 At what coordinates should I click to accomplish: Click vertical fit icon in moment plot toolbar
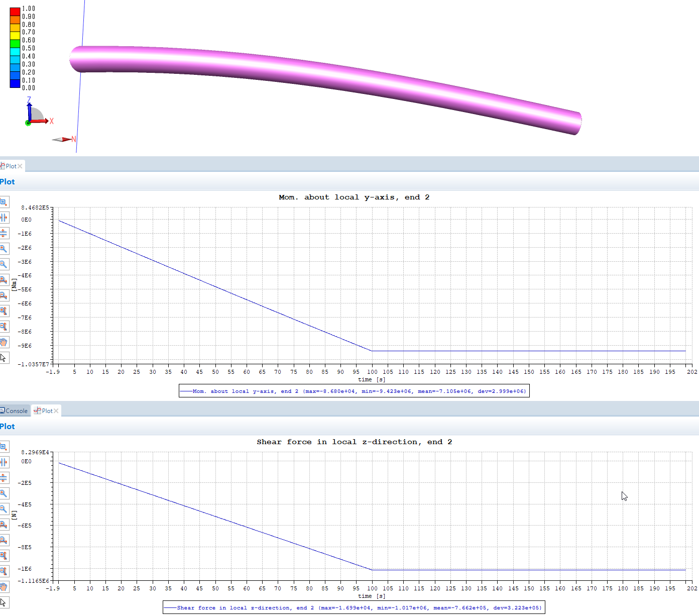pos(4,233)
